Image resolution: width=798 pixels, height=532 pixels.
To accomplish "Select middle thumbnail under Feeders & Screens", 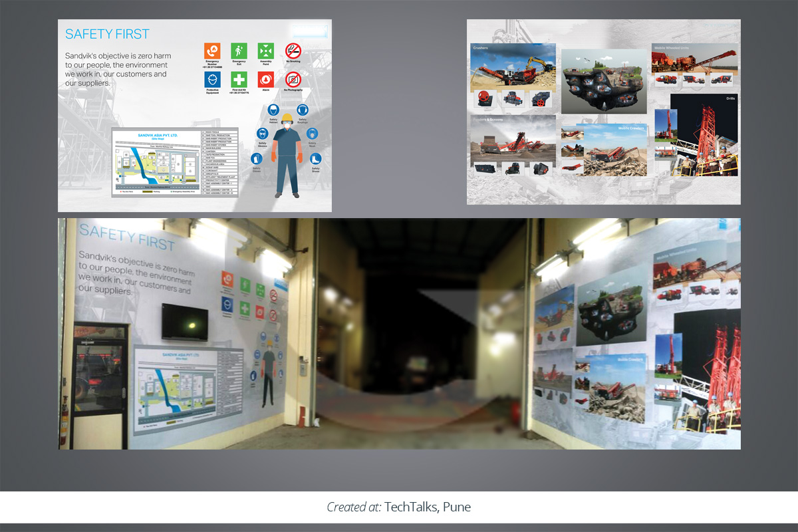I will 513,169.
